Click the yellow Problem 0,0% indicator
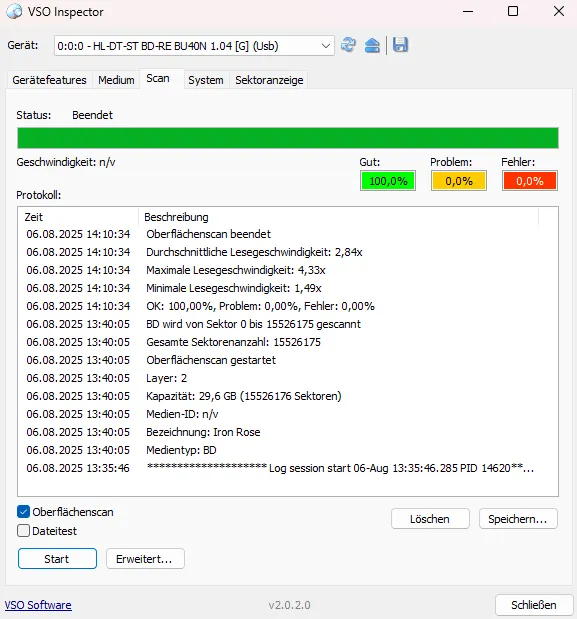The height and width of the screenshot is (619, 577). pyautogui.click(x=459, y=181)
